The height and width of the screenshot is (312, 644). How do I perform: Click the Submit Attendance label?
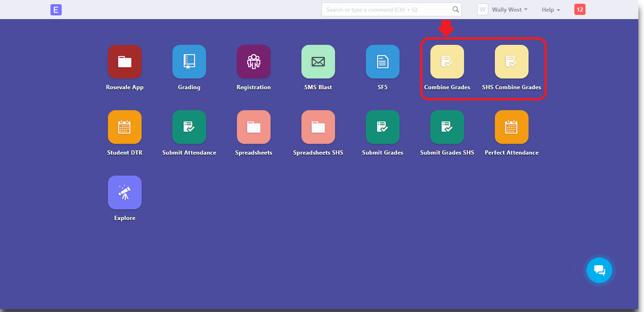click(x=189, y=153)
